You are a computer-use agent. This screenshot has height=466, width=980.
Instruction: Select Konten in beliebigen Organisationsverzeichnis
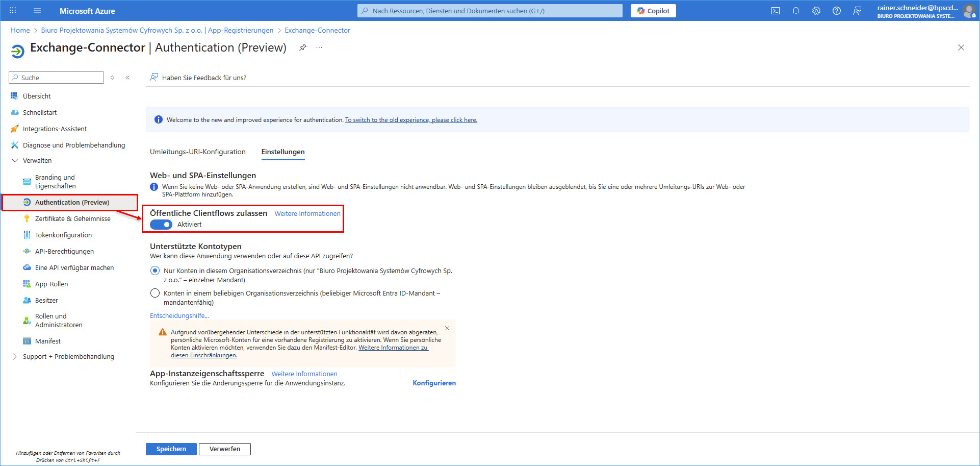155,293
